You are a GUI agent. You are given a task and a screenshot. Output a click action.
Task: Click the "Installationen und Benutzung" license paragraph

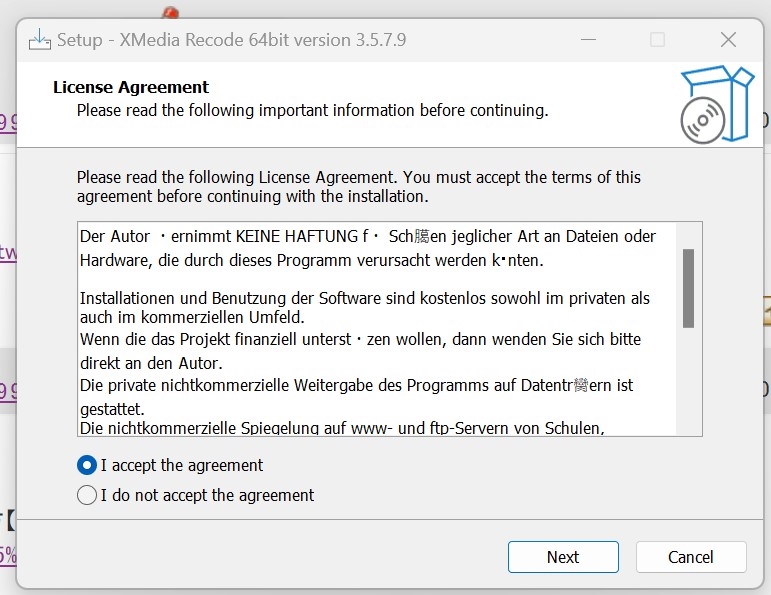[x=365, y=299]
